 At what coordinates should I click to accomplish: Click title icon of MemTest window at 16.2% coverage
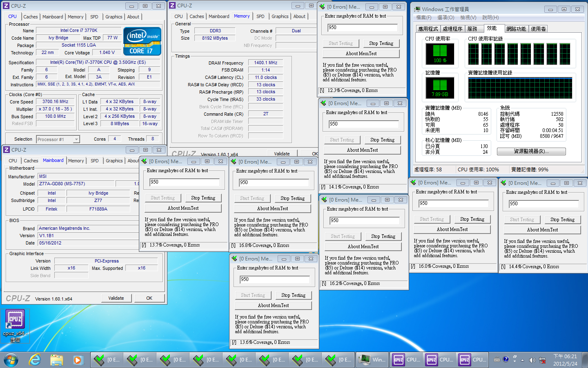pos(324,200)
